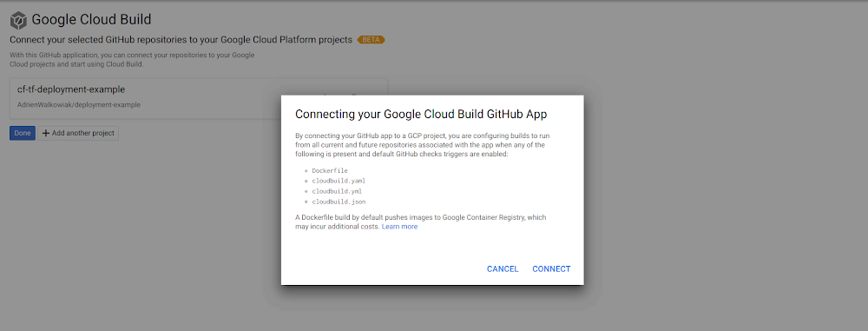
Task: Click the CANCEL button in the dialog
Action: point(503,269)
